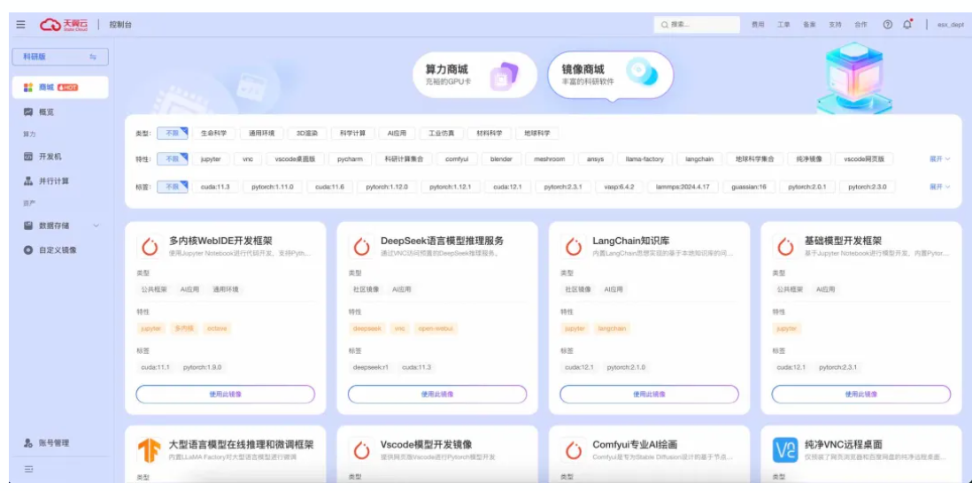The width and height of the screenshot is (980, 491).
Task: Select 不限 in the 特性 filter row
Action: coord(173,159)
